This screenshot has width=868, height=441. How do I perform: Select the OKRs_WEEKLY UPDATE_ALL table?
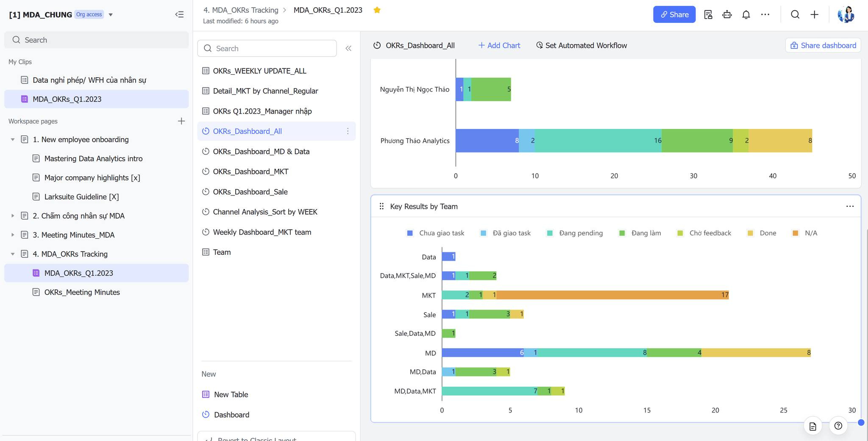(x=259, y=71)
